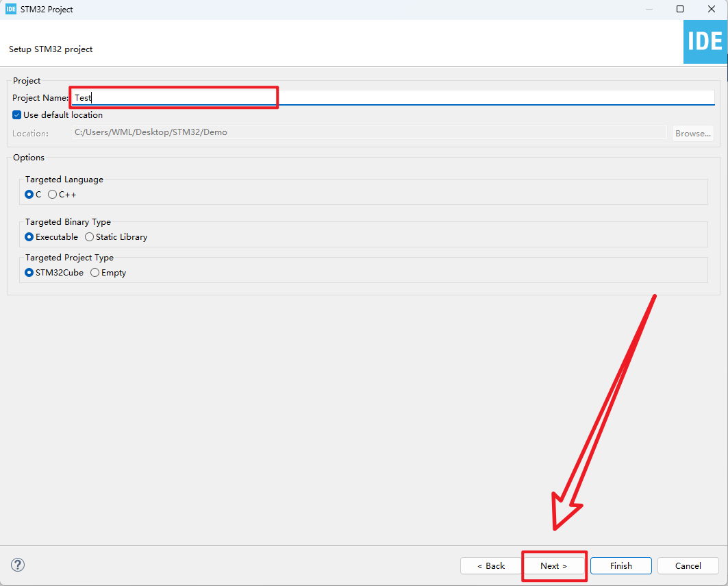Pick the Static Library binary type
This screenshot has width=728, height=586.
pos(90,237)
